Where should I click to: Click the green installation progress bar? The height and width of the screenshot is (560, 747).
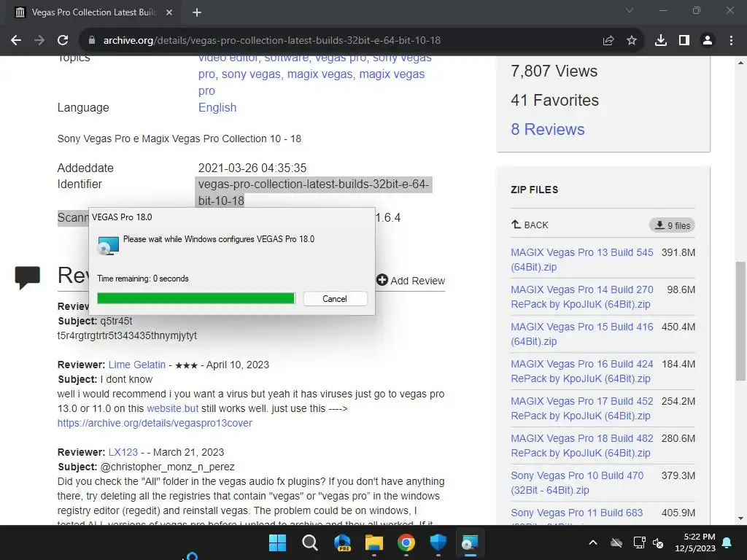(196, 298)
